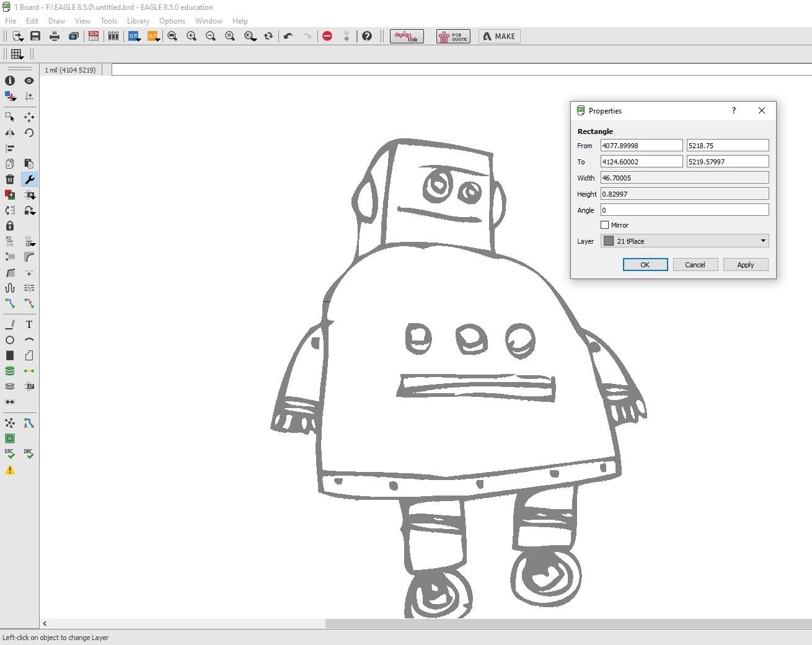Click the PCB Quote button
This screenshot has width=812, height=645.
pyautogui.click(x=453, y=36)
